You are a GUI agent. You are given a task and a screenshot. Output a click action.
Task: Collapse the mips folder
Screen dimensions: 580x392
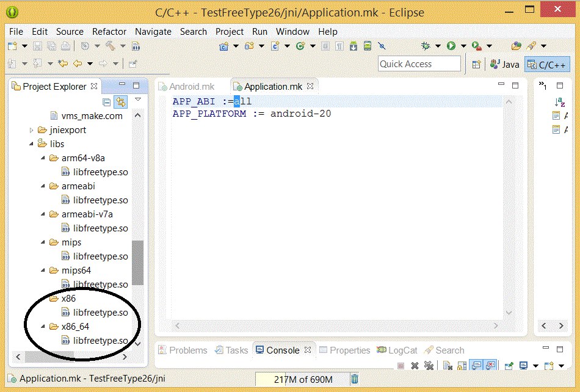(x=43, y=242)
